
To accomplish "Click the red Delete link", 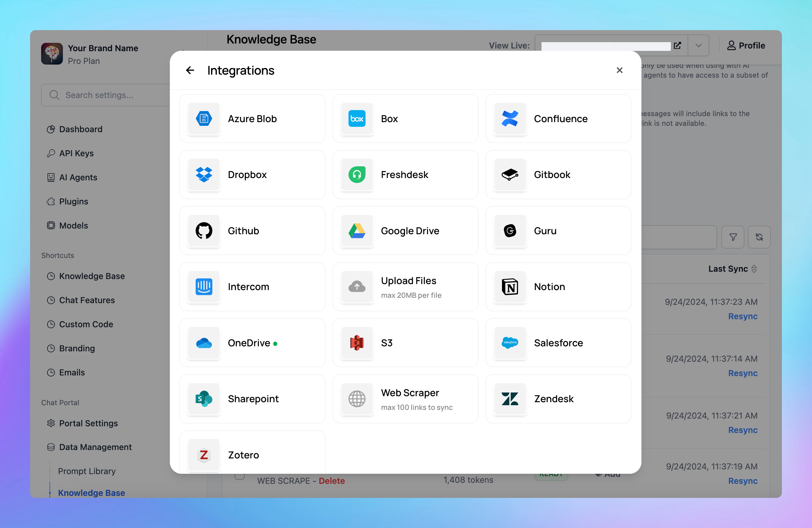I will [x=331, y=481].
